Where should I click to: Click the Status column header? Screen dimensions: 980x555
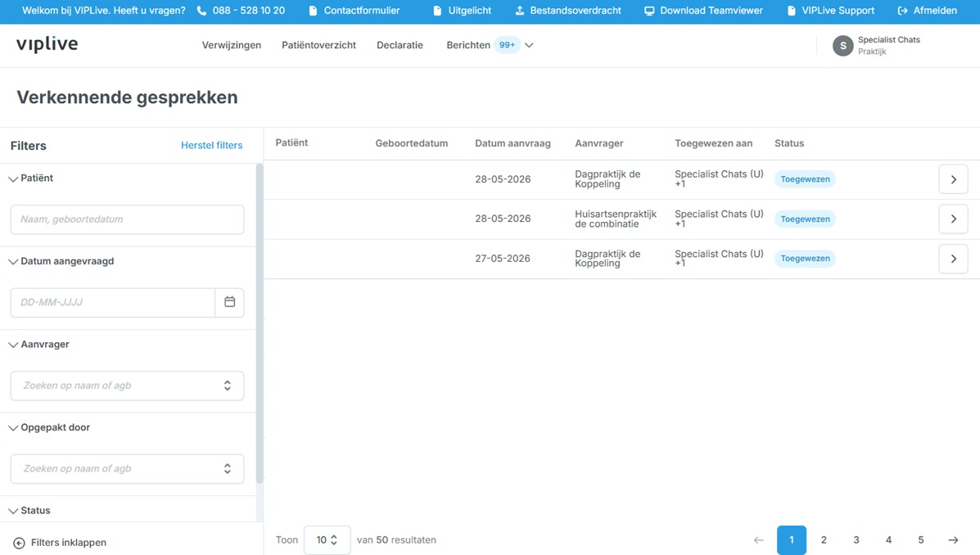(789, 143)
